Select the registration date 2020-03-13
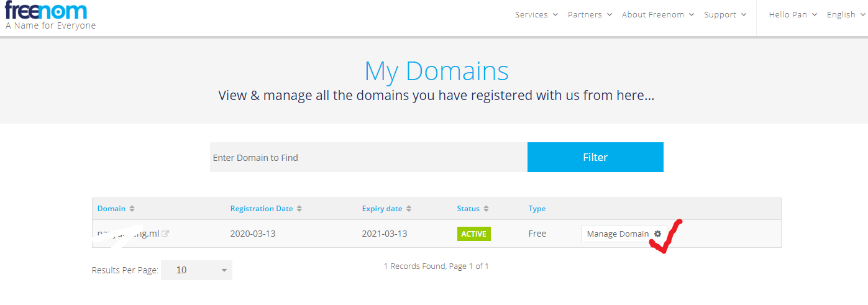 pyautogui.click(x=252, y=234)
